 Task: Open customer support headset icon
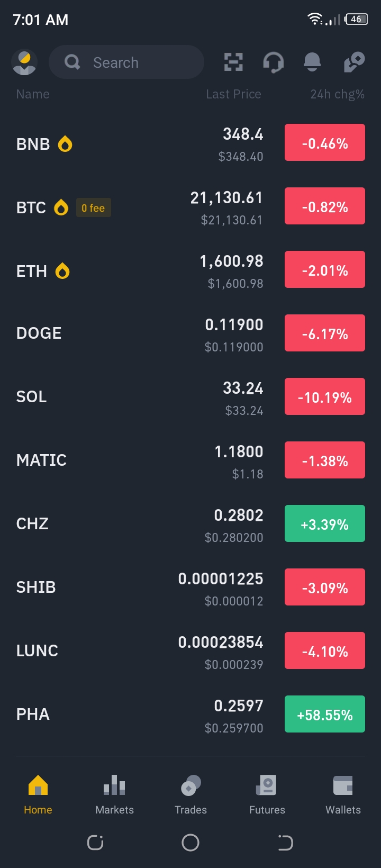[x=273, y=62]
